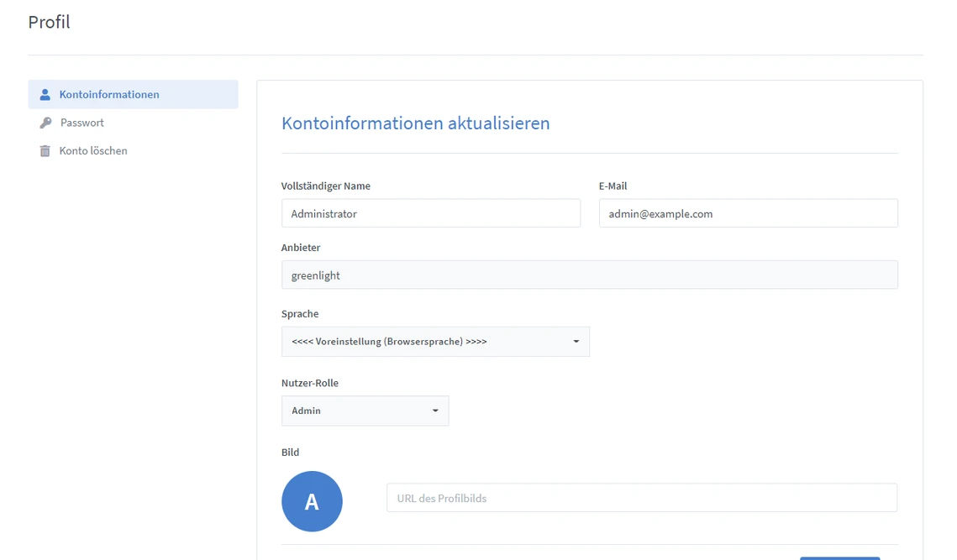Screen dimensions: 957x560
Task: Click the Sprache field label
Action: [x=300, y=313]
